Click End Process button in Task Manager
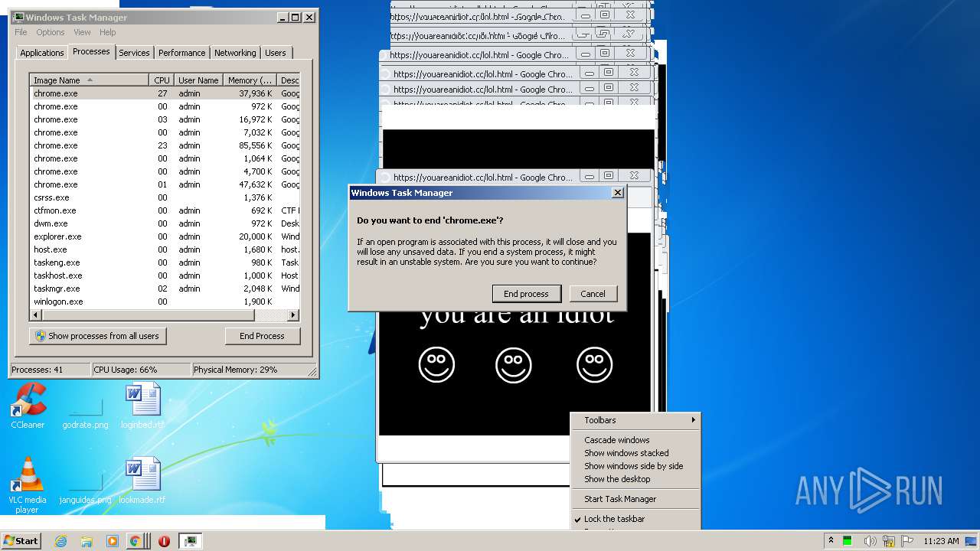Image resolution: width=980 pixels, height=551 pixels. point(262,336)
